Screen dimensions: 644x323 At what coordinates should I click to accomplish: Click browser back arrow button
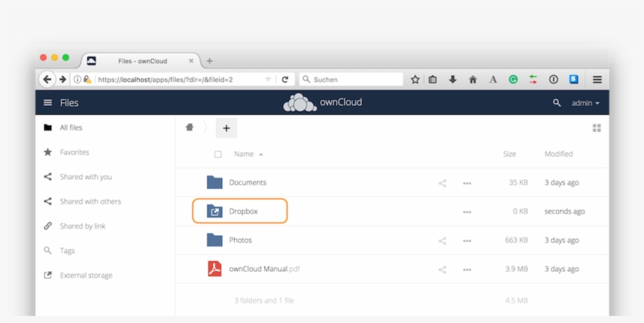pos(47,79)
